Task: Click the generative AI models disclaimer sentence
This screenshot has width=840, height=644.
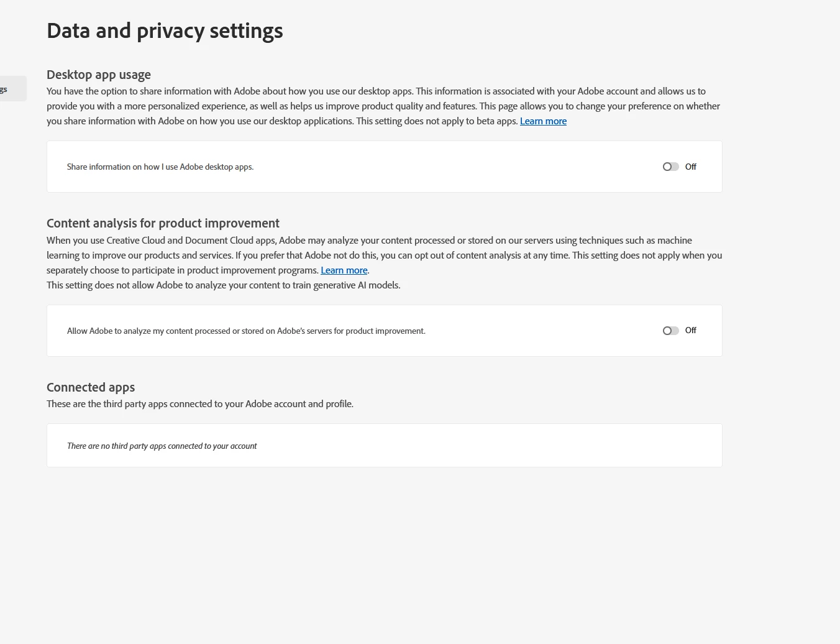Action: pos(224,285)
